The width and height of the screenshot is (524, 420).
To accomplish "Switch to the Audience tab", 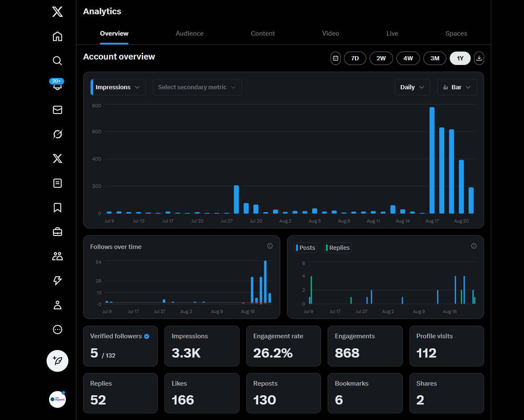I will (x=190, y=34).
